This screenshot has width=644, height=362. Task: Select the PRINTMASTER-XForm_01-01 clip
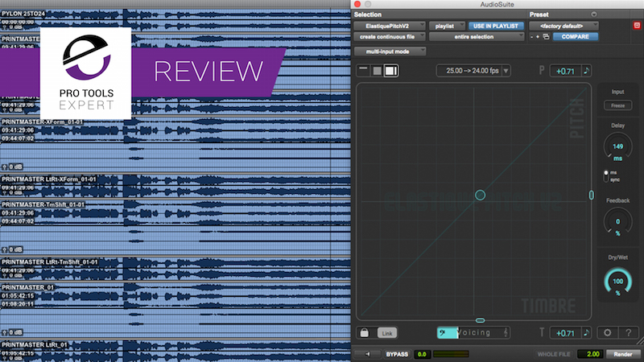43,122
